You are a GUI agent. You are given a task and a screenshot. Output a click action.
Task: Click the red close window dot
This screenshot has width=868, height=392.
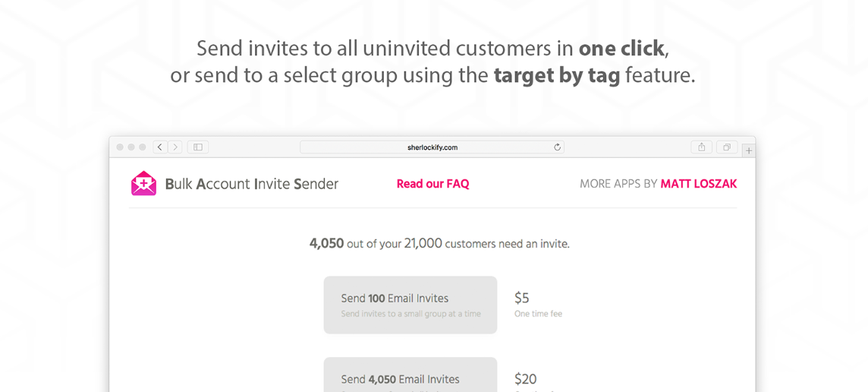click(120, 147)
